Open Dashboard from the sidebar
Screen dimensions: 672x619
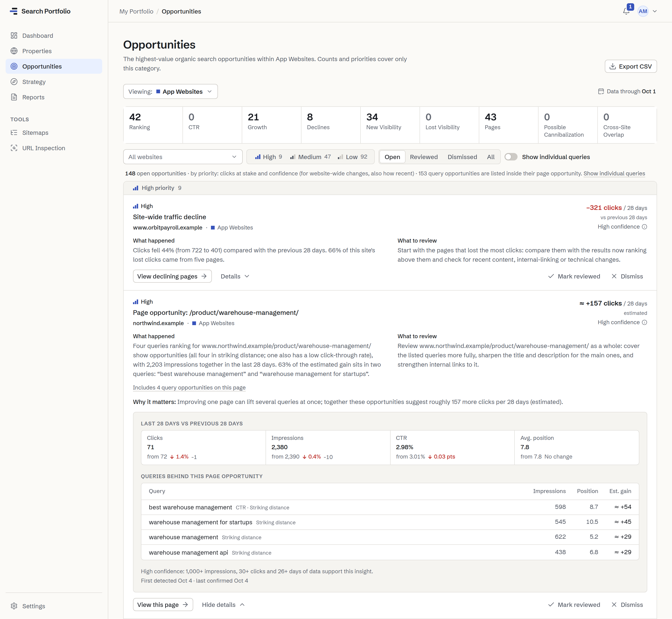[54, 35]
